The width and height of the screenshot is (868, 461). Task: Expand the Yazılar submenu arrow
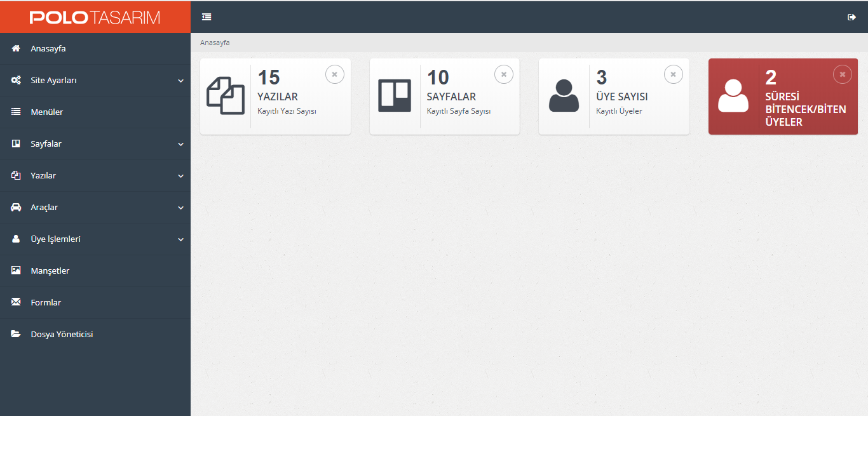click(180, 176)
